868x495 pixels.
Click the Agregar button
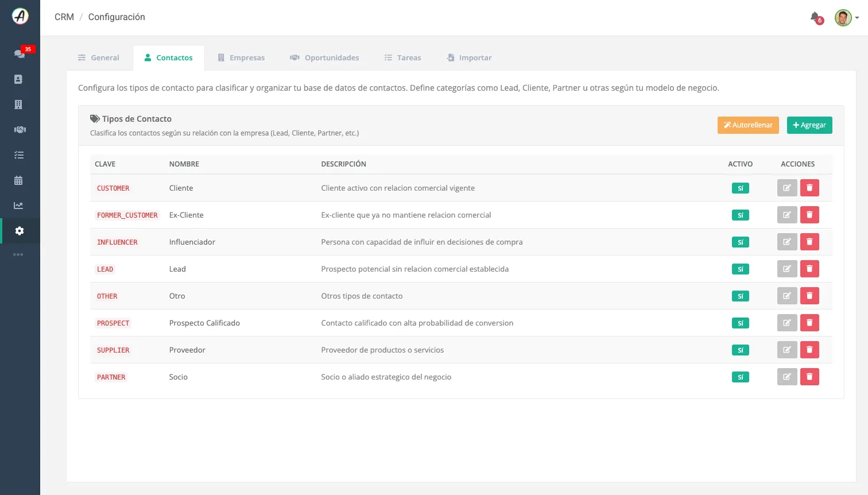[809, 125]
